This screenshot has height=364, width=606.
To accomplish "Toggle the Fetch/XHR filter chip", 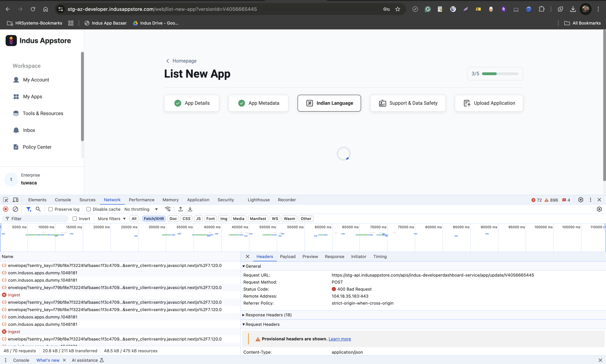I will point(154,219).
